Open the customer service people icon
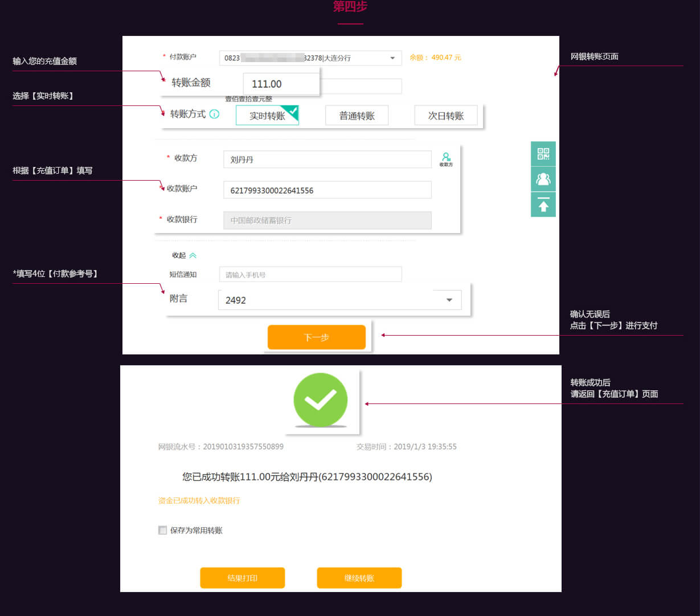This screenshot has width=700, height=616. coord(543,179)
